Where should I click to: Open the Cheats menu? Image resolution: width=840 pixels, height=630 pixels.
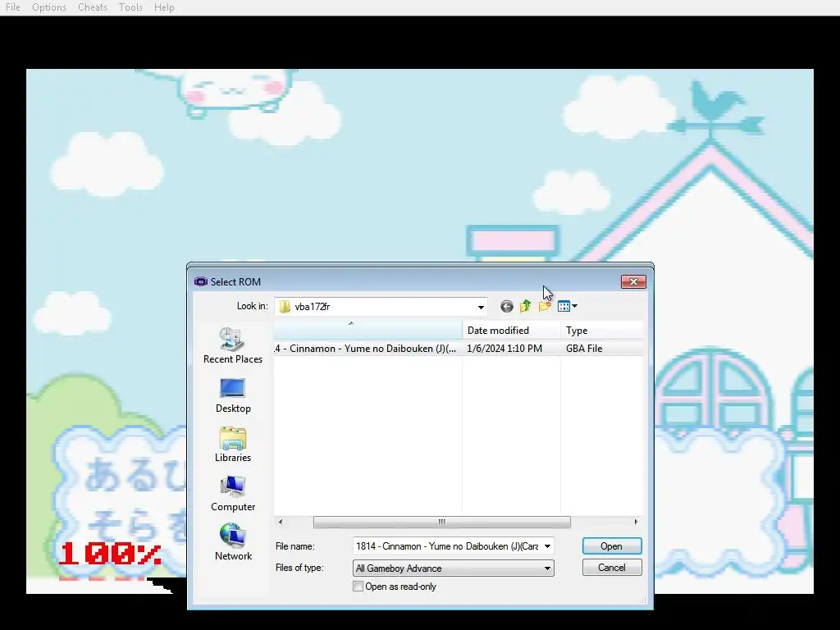click(93, 7)
